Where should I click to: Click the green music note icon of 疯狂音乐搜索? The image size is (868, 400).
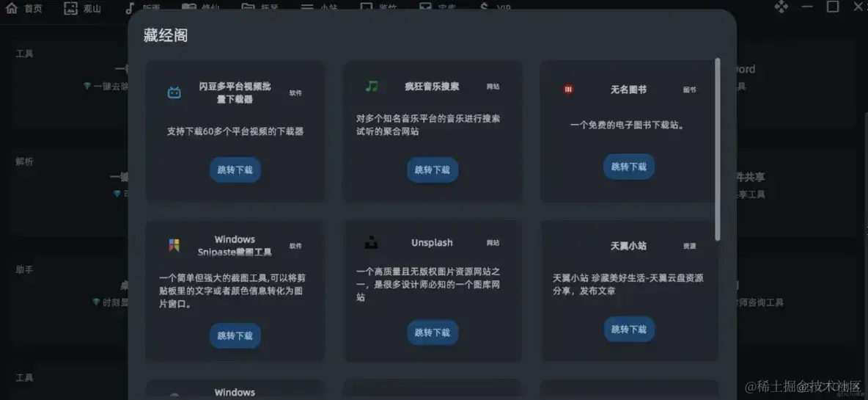point(372,86)
